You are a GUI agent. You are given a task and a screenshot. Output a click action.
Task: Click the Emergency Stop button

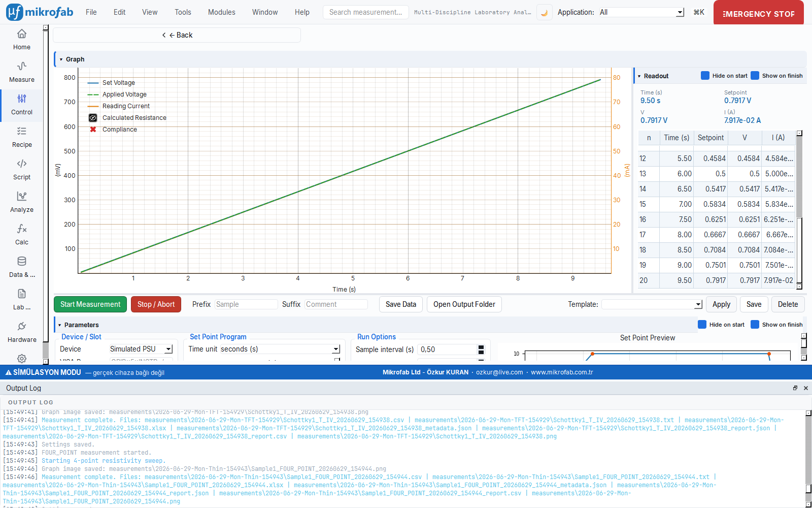click(x=759, y=13)
